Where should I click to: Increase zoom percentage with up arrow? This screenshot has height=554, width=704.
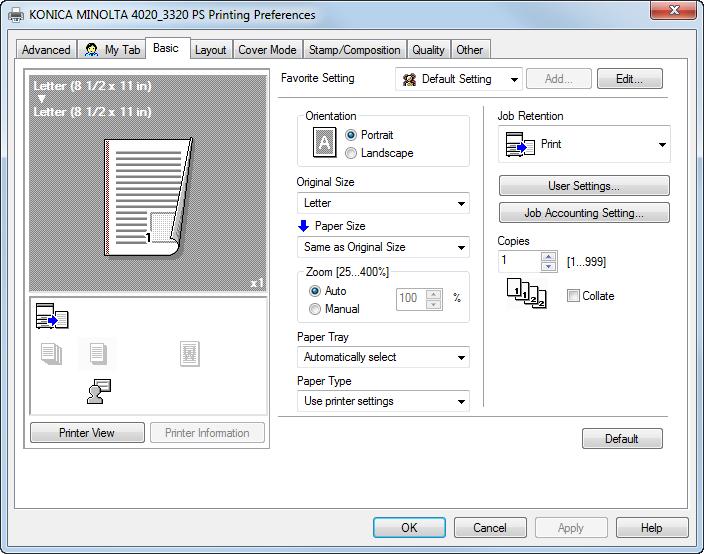coord(433,295)
